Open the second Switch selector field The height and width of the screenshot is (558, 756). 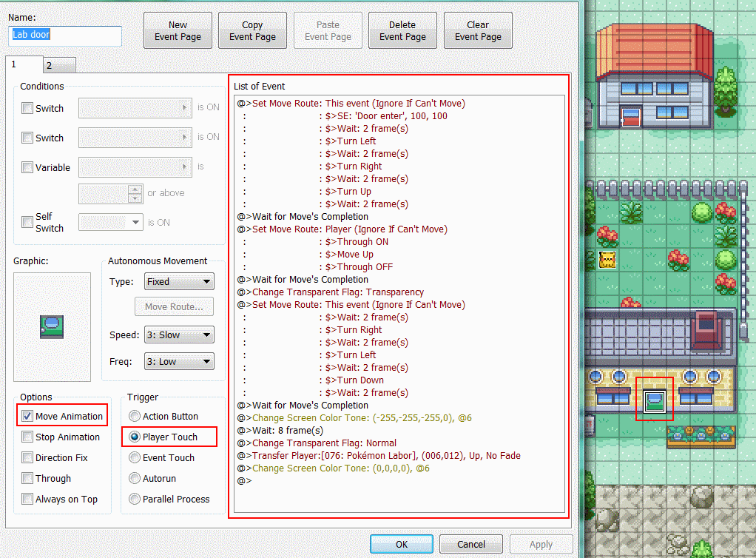135,138
